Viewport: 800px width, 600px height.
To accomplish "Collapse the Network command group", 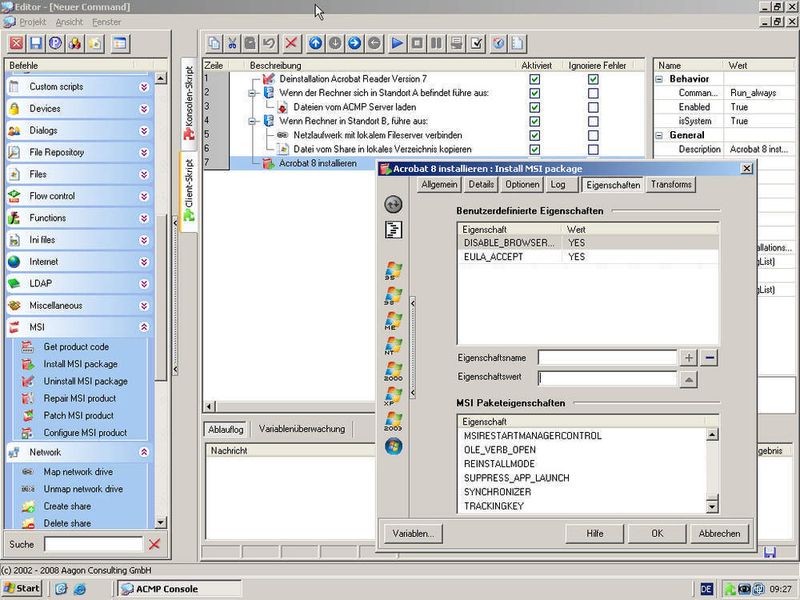I will tap(144, 452).
